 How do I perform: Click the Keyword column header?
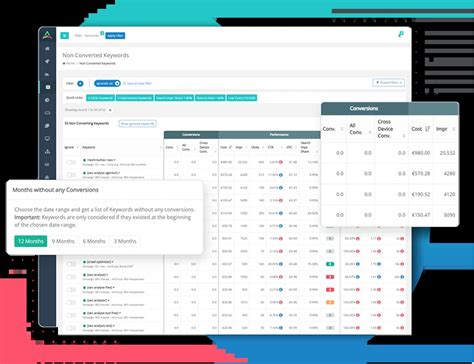(89, 147)
